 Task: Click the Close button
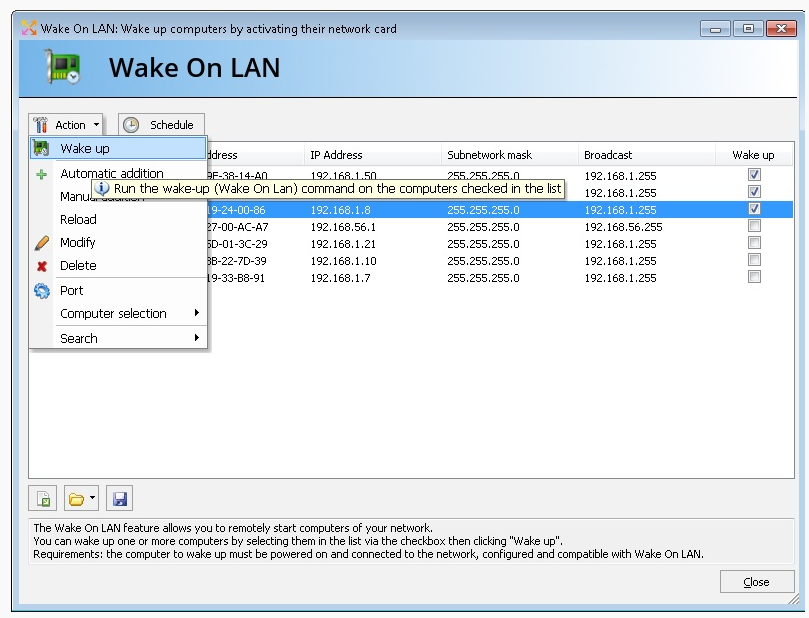click(757, 582)
